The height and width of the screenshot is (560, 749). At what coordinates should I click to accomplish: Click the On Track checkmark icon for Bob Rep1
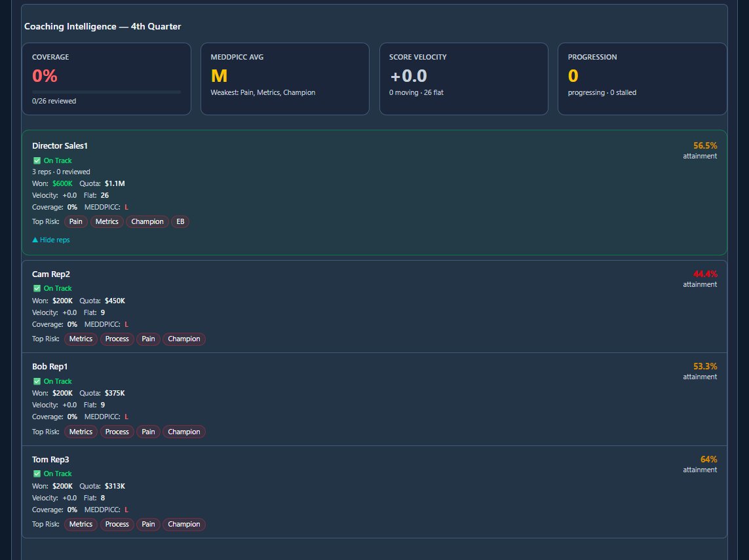(36, 381)
